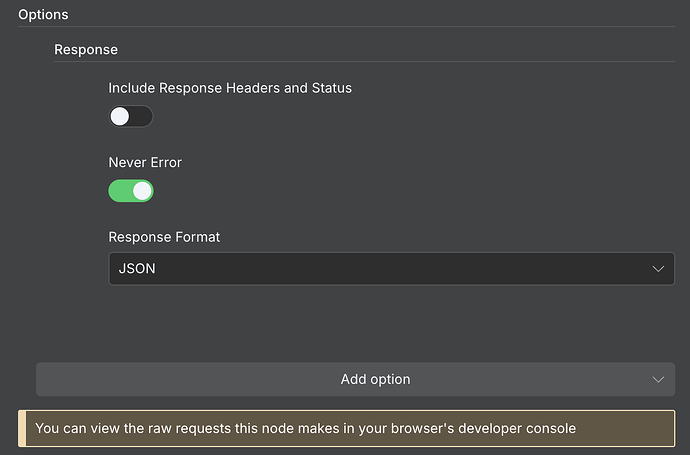
Task: Turn off the Never Error switch
Action: coord(131,190)
